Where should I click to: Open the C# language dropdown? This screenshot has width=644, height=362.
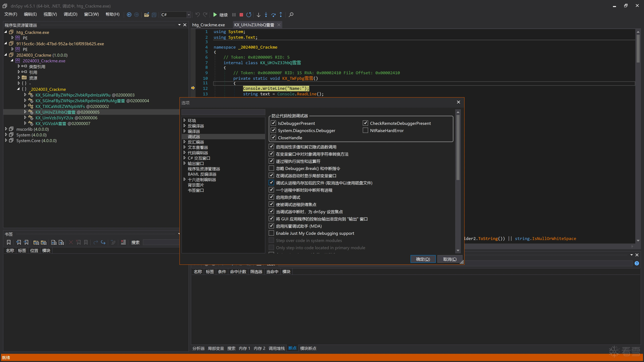[x=189, y=15]
